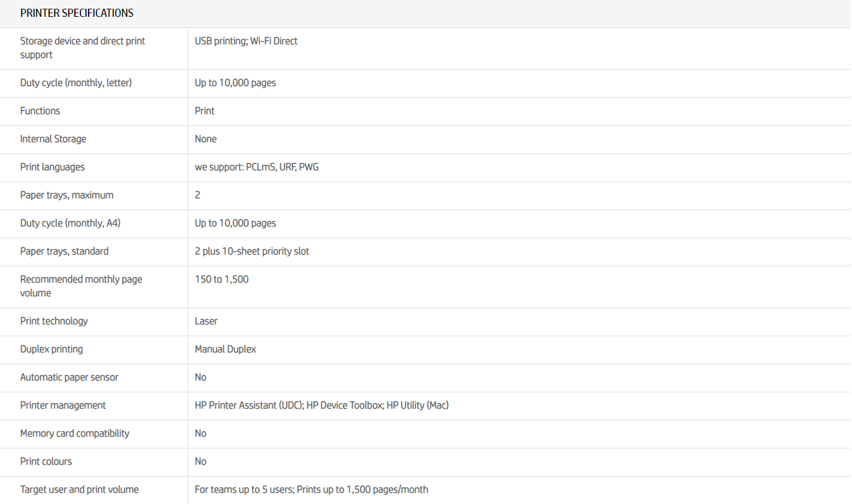Image resolution: width=852 pixels, height=504 pixels.
Task: Click the 'Duty cycle (monthly, A4)' row label
Action: click(70, 223)
